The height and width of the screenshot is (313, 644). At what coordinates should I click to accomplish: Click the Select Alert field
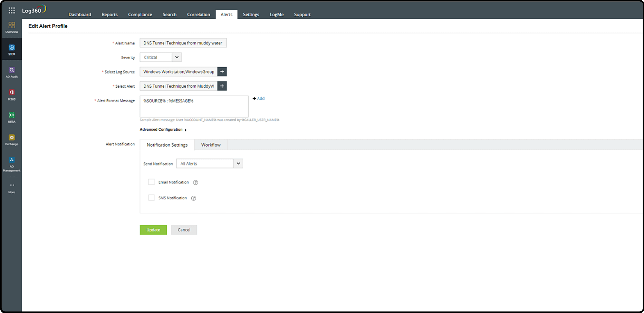179,86
